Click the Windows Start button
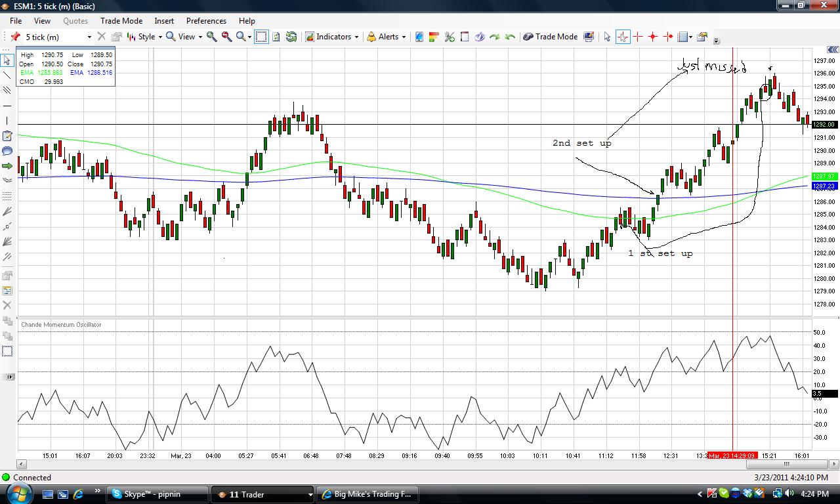This screenshot has width=840, height=504. pyautogui.click(x=18, y=493)
